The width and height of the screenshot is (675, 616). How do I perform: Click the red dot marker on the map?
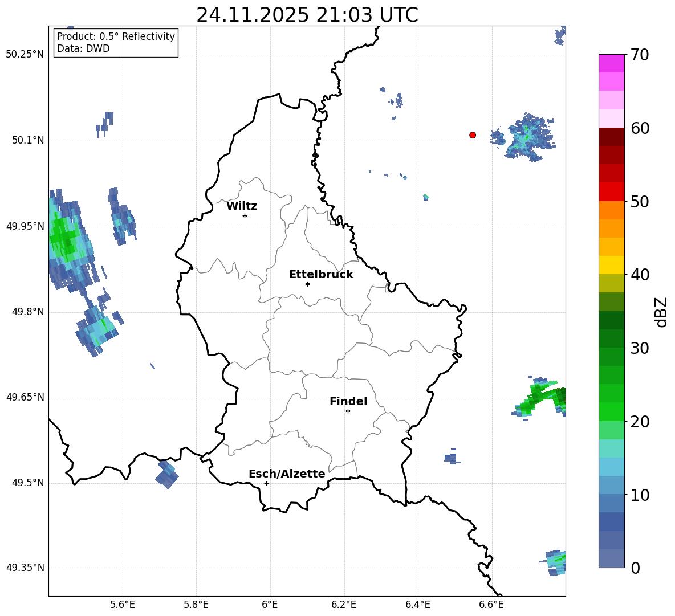(473, 135)
